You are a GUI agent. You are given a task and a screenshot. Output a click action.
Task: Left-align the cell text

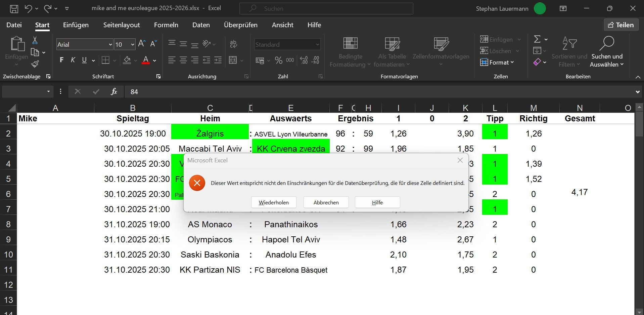tap(172, 60)
